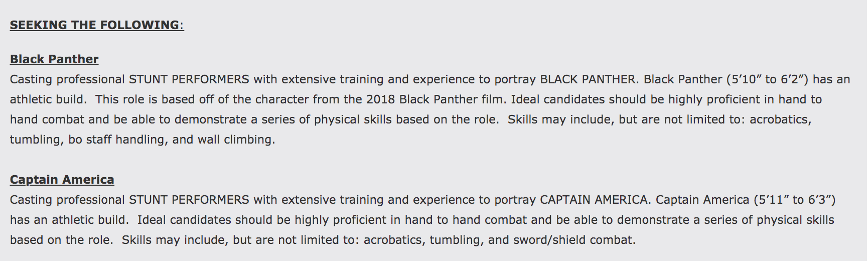This screenshot has height=261, width=868.
Task: Click the year "2018" in the text
Action: 381,99
